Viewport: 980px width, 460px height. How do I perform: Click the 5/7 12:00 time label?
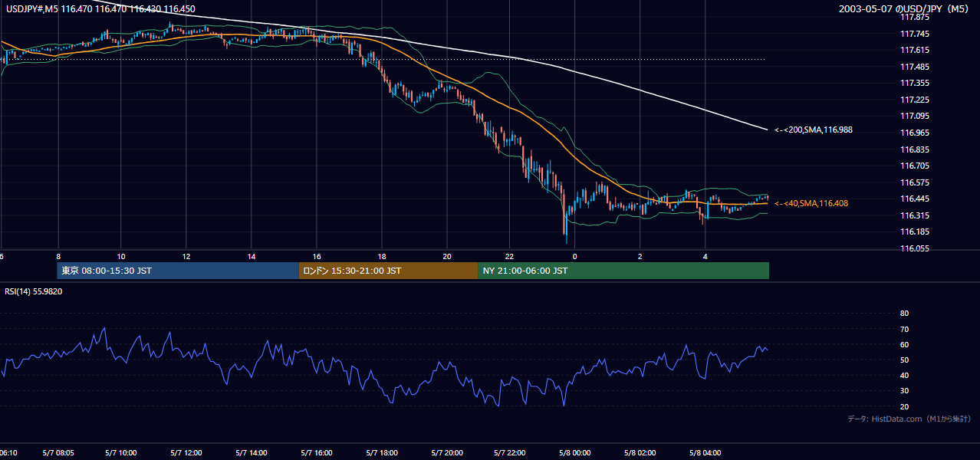(186, 453)
